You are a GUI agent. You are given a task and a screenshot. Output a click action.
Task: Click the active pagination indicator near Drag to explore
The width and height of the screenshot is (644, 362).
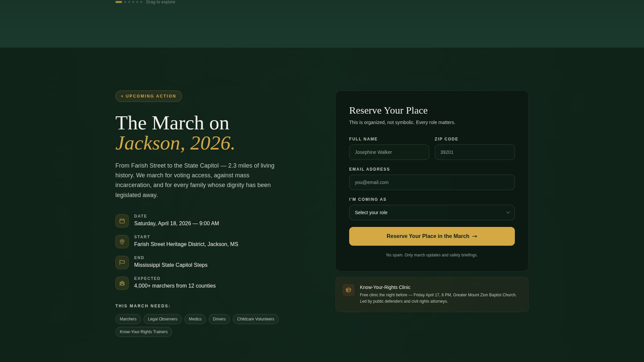[119, 2]
